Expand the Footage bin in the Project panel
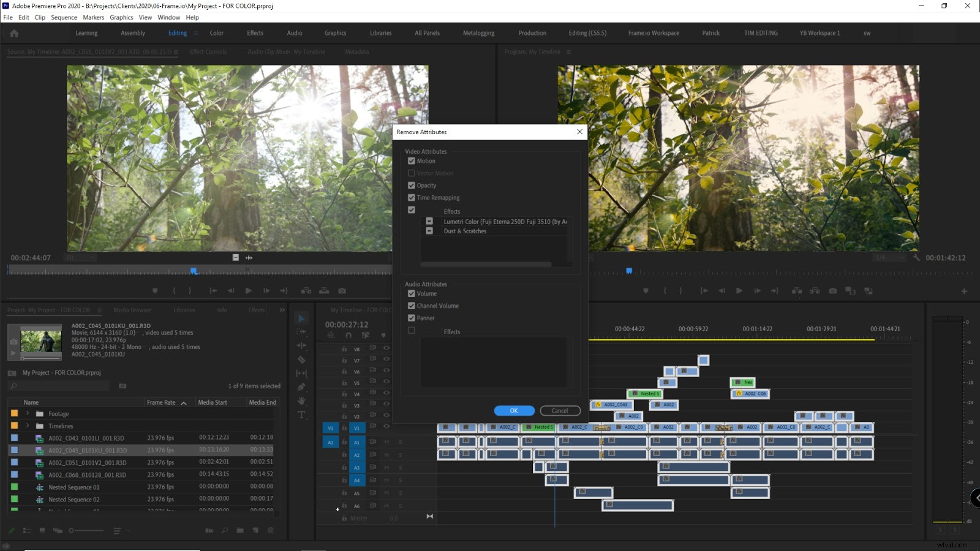This screenshot has width=980, height=551. click(27, 413)
